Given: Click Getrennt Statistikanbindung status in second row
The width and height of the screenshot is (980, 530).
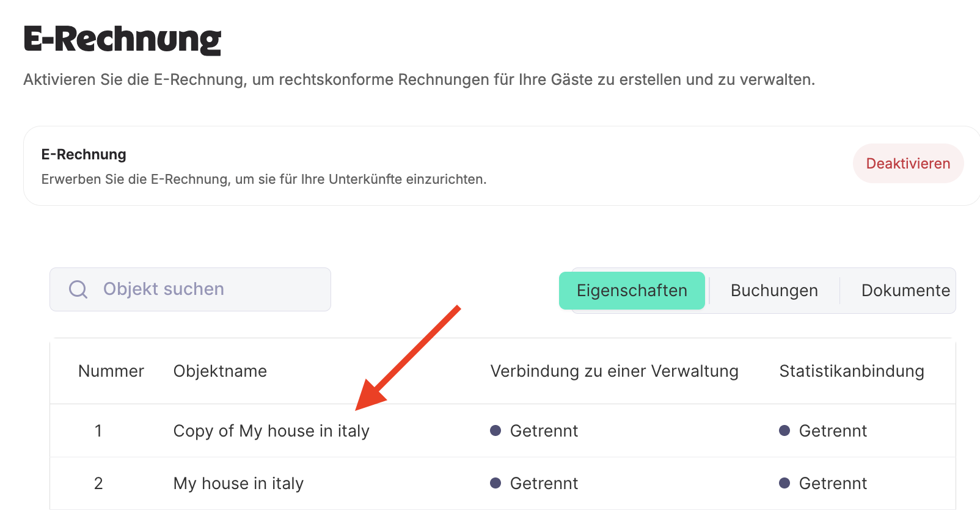Looking at the screenshot, I should pos(833,484).
